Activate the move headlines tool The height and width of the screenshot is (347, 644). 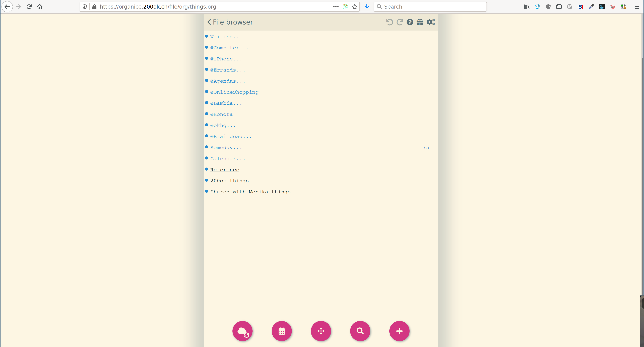click(321, 331)
